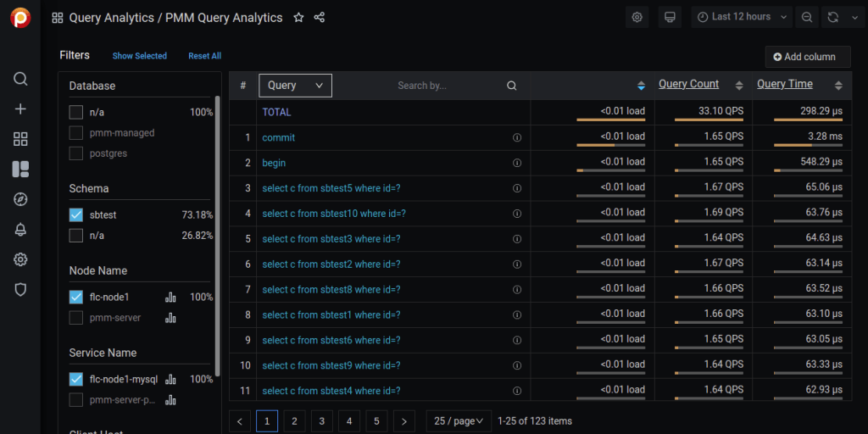Click the Add column button
The height and width of the screenshot is (434, 868).
pos(807,57)
